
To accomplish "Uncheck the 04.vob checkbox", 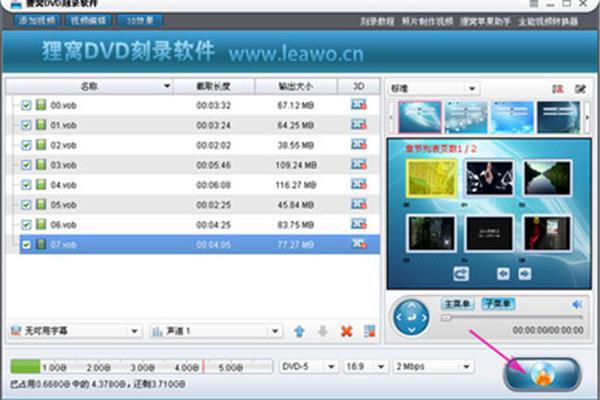I will [x=26, y=184].
